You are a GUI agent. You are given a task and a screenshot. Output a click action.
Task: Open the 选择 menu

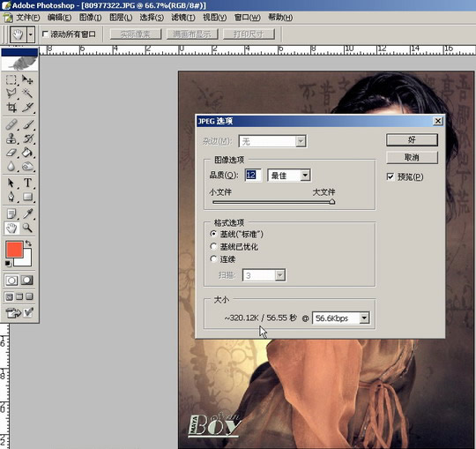coord(152,18)
